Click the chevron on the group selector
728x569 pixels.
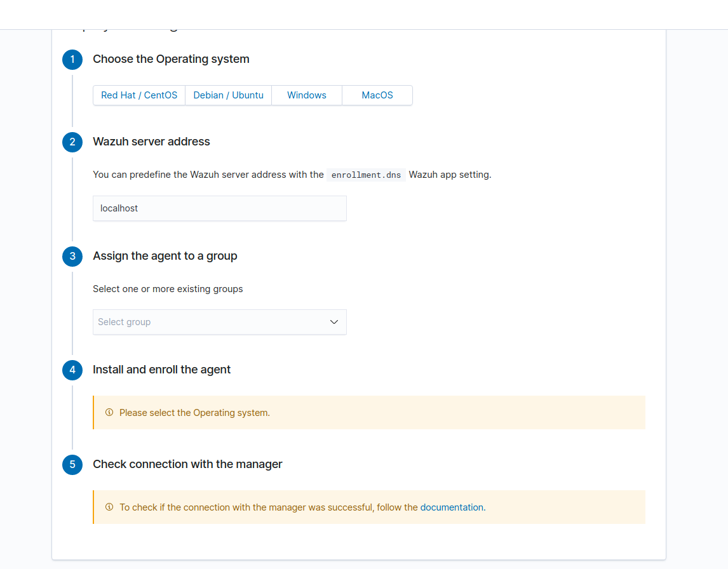pos(334,322)
